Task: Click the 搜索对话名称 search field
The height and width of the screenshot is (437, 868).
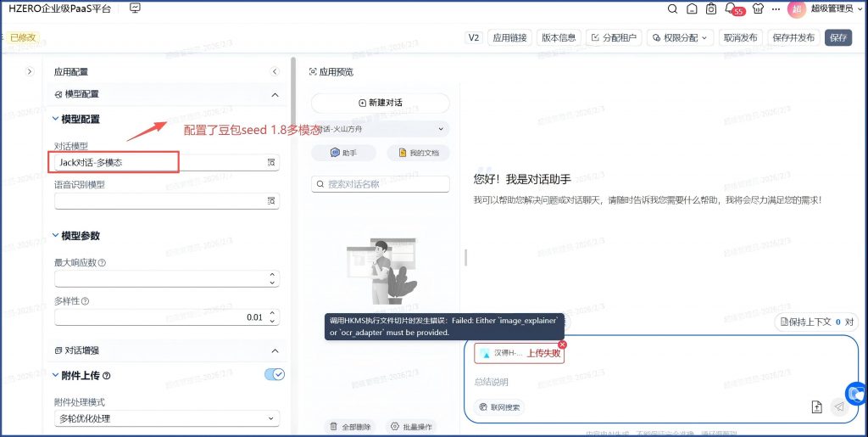Action: coord(380,184)
